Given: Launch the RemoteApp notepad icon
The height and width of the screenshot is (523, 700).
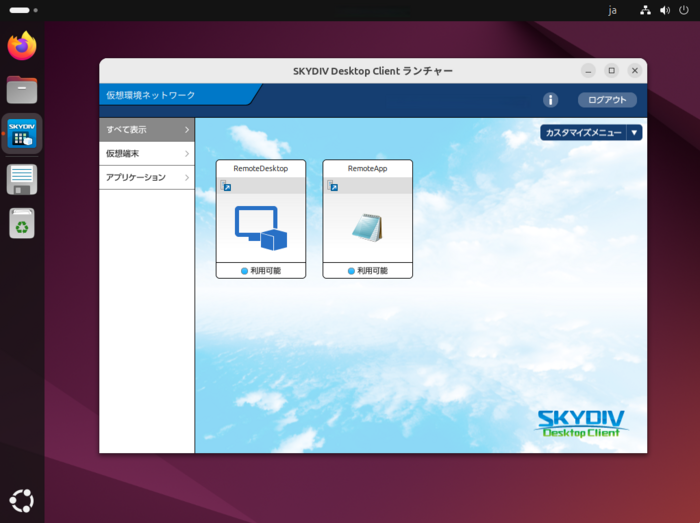Looking at the screenshot, I should coord(367,228).
